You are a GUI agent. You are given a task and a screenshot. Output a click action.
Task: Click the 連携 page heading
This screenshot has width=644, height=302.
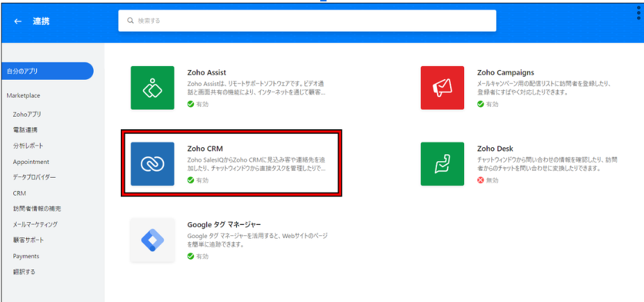[x=41, y=22]
